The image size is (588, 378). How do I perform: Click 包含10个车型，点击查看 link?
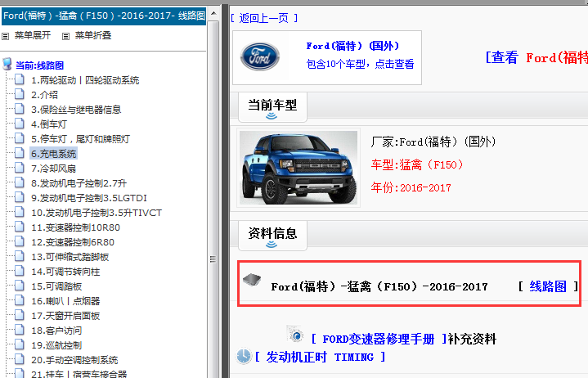(x=360, y=64)
